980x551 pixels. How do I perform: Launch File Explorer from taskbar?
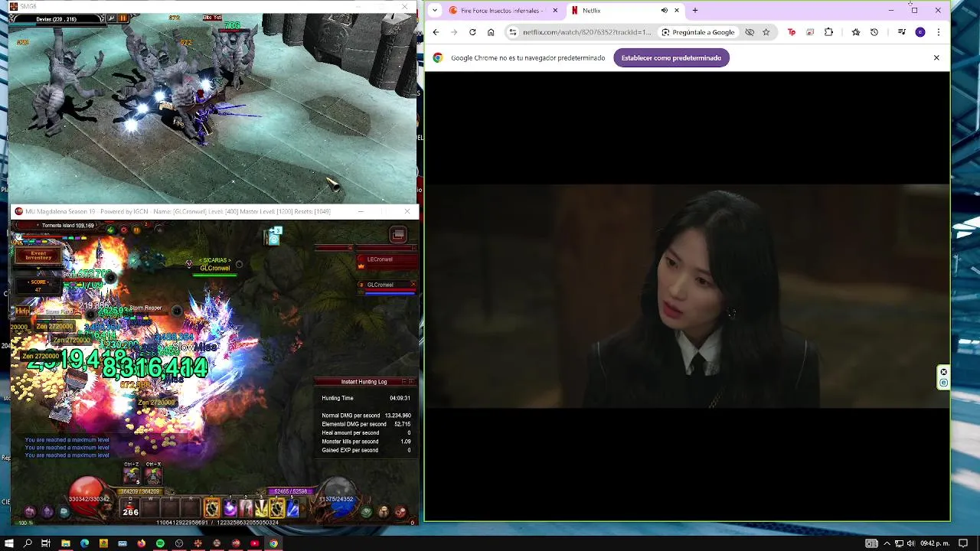pyautogui.click(x=66, y=543)
